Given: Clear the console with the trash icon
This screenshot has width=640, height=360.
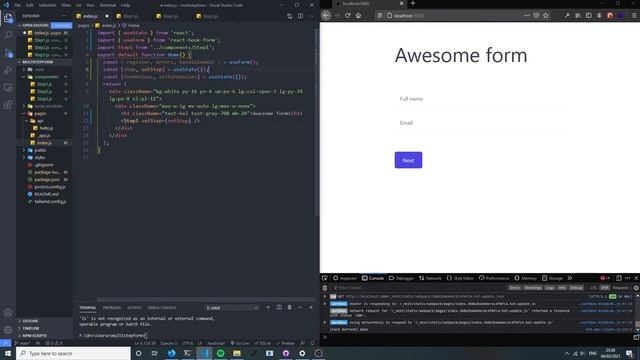Looking at the screenshot, I should 325,288.
